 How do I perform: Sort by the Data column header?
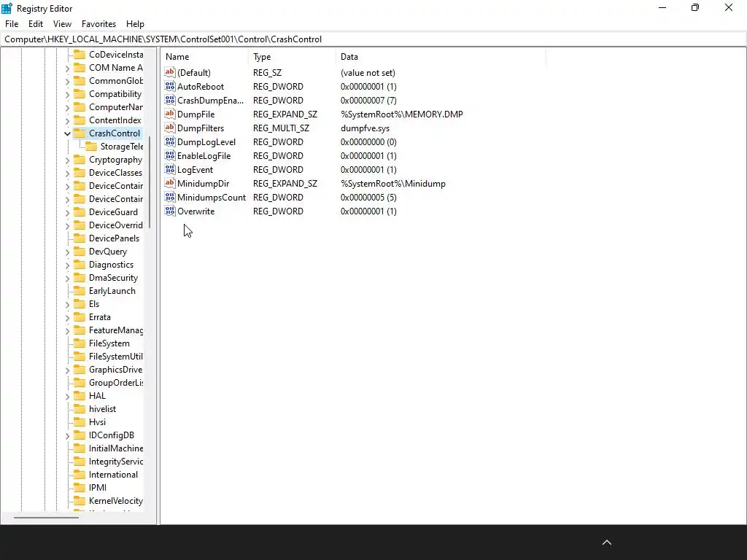(441, 57)
